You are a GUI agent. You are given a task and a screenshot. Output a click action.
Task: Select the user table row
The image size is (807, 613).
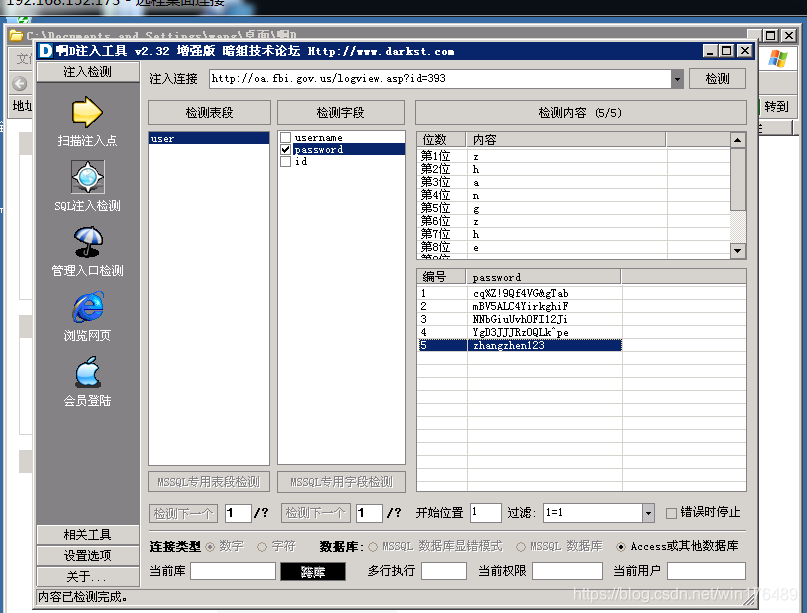point(209,138)
